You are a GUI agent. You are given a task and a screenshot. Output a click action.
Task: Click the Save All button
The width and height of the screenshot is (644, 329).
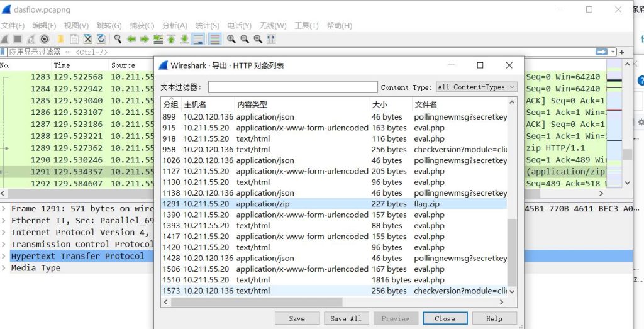pyautogui.click(x=347, y=318)
